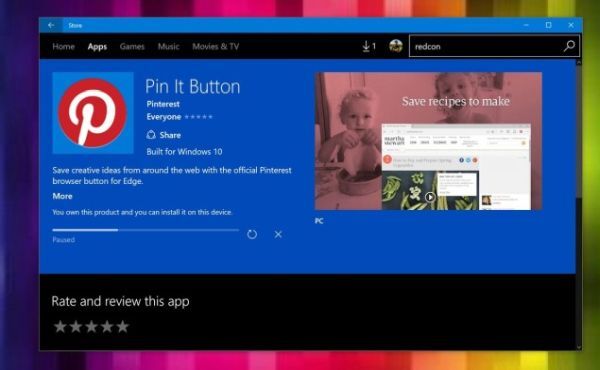This screenshot has width=600, height=370.
Task: Click the download progress bar
Action: (145, 230)
